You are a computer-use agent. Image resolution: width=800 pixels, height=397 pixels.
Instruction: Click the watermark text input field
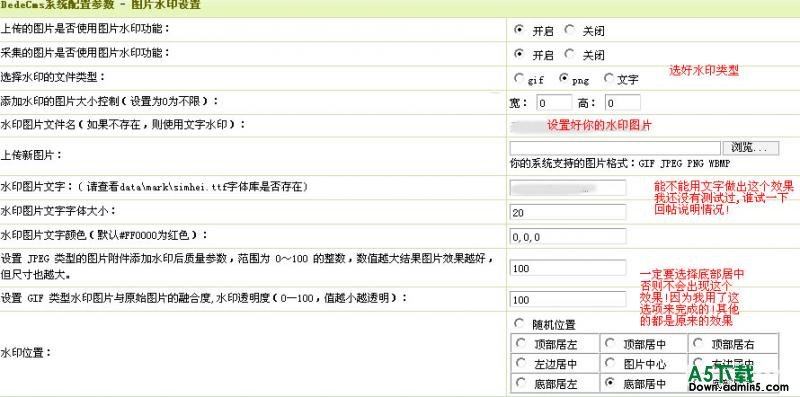click(x=568, y=188)
